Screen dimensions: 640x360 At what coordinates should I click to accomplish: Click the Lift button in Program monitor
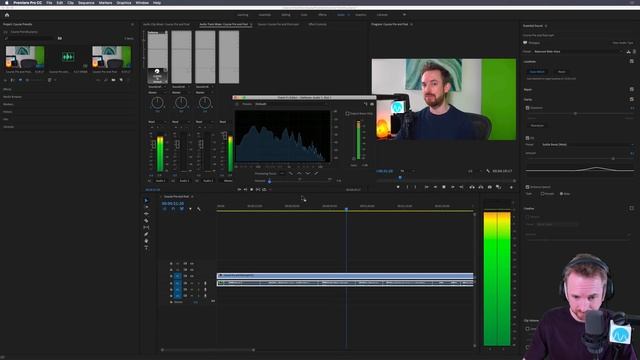click(472, 187)
